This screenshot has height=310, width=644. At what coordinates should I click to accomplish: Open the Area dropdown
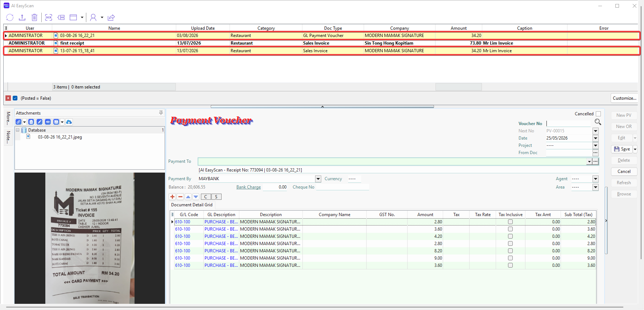[x=595, y=187]
